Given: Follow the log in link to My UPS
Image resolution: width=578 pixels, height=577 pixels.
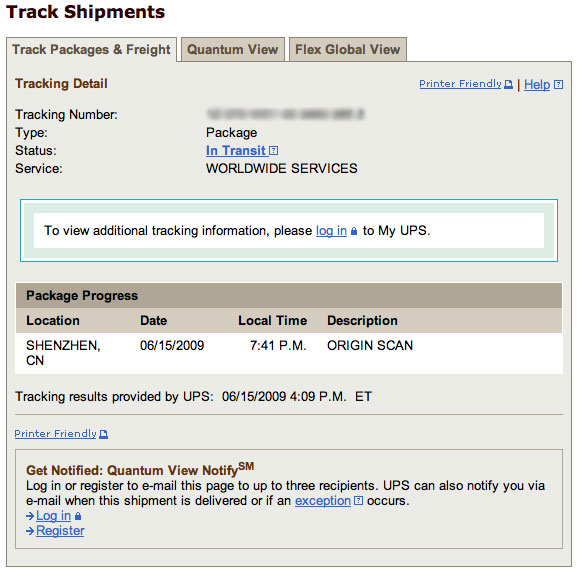Looking at the screenshot, I should click(331, 231).
